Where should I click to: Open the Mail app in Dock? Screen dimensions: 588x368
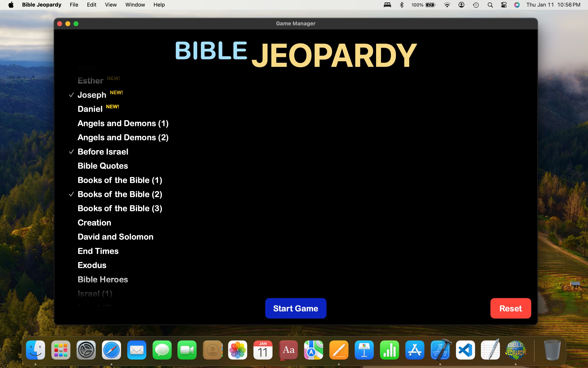point(137,350)
